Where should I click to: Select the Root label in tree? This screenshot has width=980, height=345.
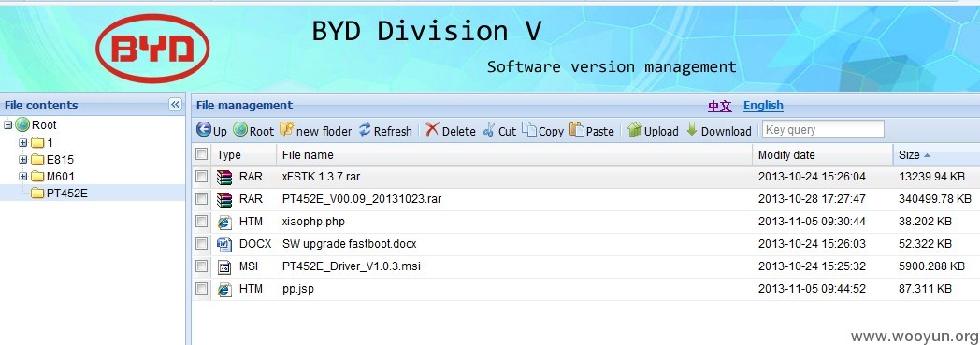point(44,125)
